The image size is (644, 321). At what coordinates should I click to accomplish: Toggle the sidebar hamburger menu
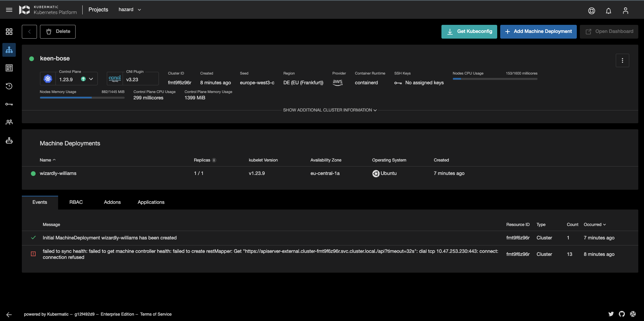[9, 9]
